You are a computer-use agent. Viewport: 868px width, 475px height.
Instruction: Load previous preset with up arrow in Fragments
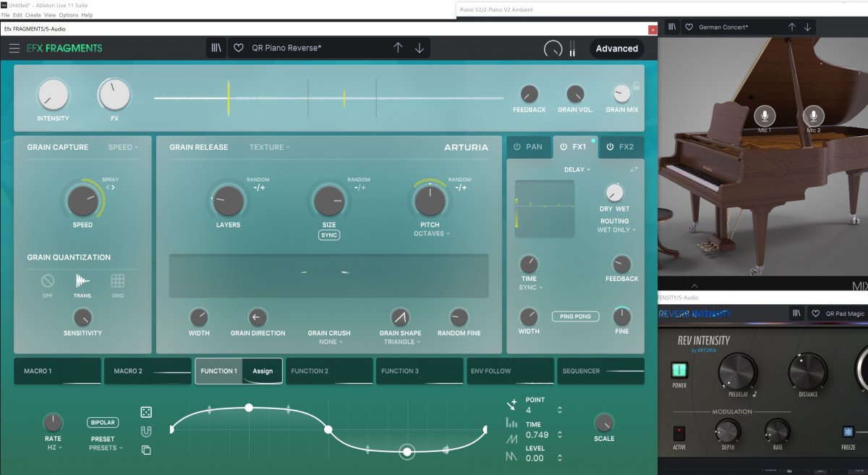tap(398, 49)
